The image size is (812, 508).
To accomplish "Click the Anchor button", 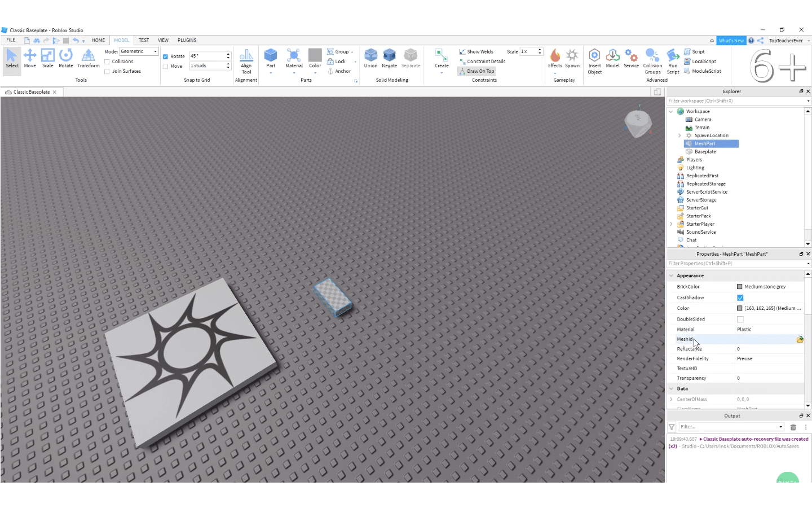I will point(339,71).
